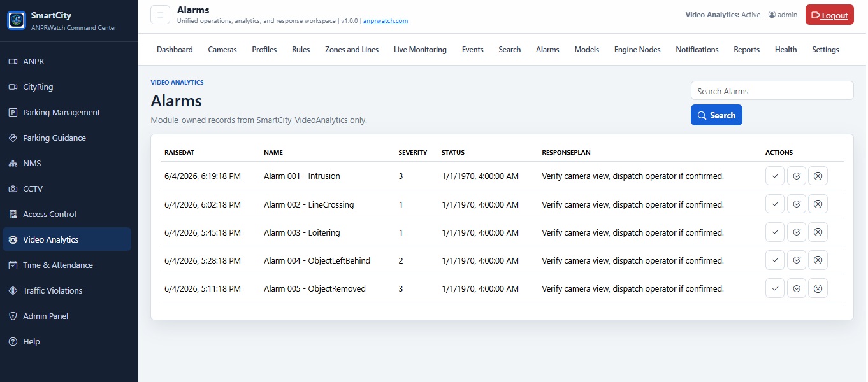Resolve Alarm 002 - LineCrossing with circled check
The height and width of the screenshot is (382, 868).
tap(797, 204)
